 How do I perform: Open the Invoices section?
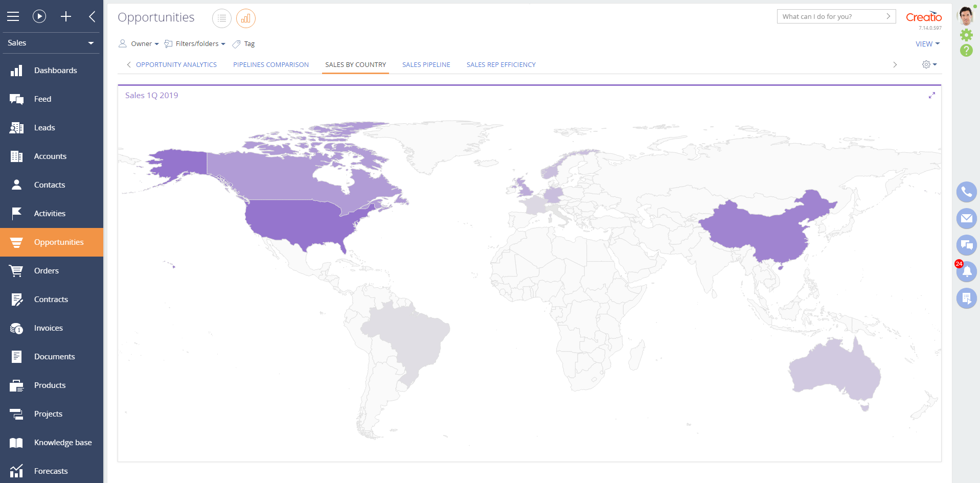pyautogui.click(x=49, y=328)
